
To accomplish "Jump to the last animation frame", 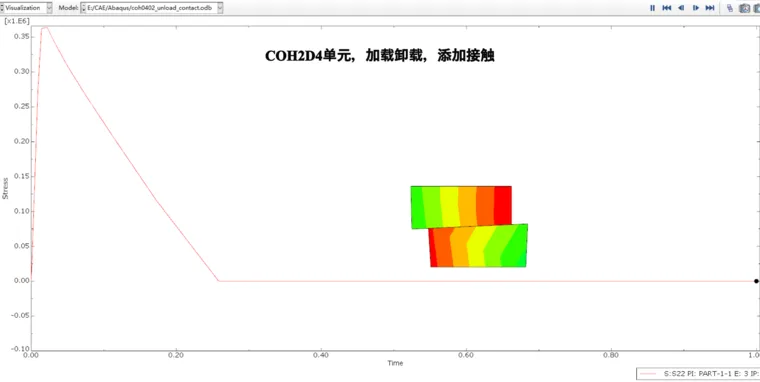I will click(710, 8).
